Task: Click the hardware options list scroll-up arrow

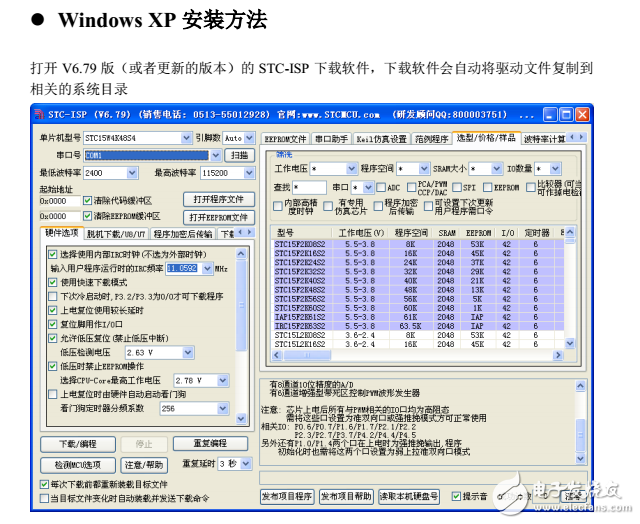Action: pos(243,253)
